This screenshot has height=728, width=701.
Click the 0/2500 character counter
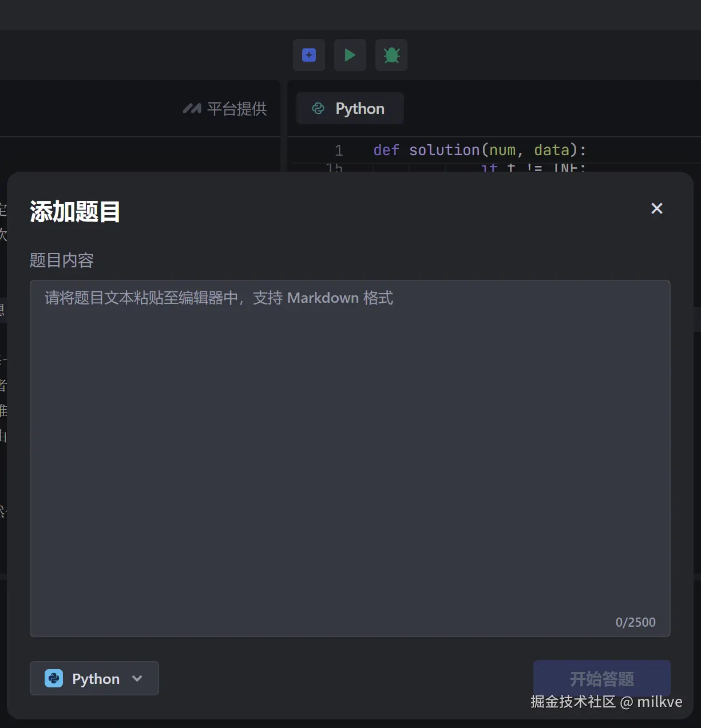coord(635,622)
